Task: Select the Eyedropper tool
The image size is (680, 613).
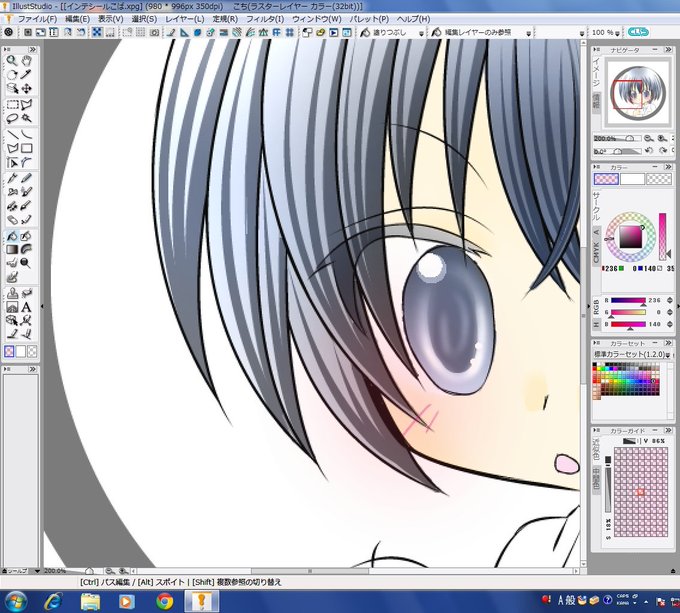Action: [26, 75]
